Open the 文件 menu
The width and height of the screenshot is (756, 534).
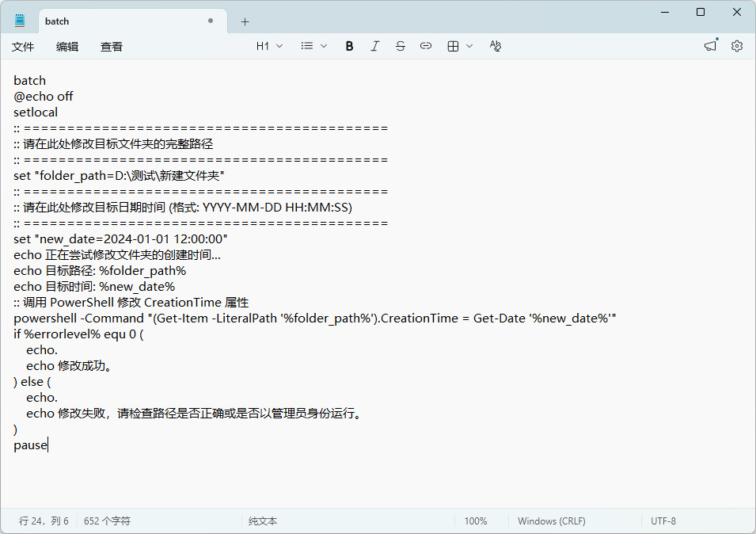tap(23, 47)
